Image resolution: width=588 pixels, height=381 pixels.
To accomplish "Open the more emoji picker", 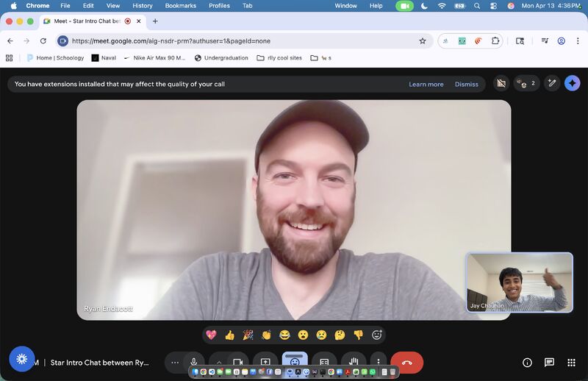I will pos(376,335).
